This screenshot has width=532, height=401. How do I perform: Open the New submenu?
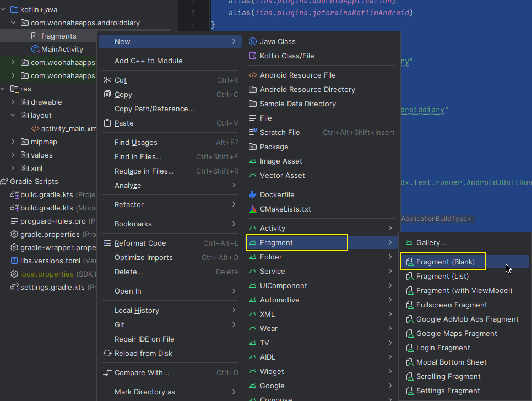170,41
